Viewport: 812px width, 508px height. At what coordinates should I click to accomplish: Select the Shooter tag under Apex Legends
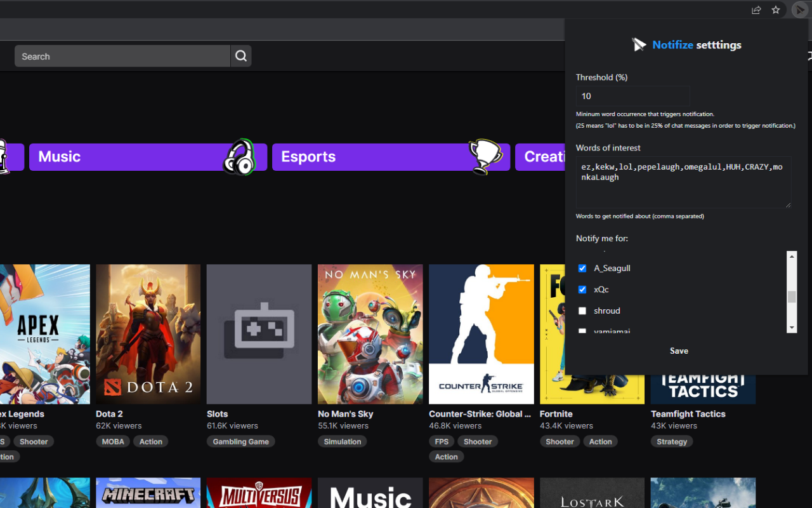click(34, 441)
